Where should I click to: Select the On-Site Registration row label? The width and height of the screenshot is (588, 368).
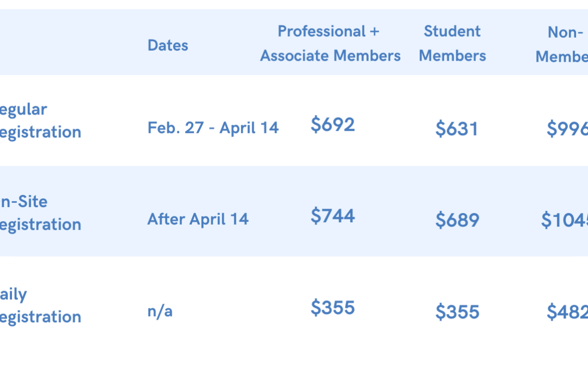pos(40,213)
